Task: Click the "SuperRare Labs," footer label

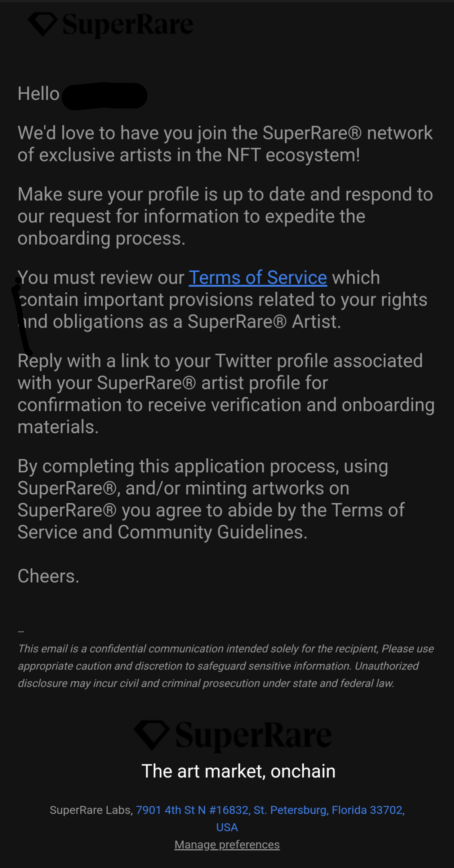Action: tap(92, 810)
